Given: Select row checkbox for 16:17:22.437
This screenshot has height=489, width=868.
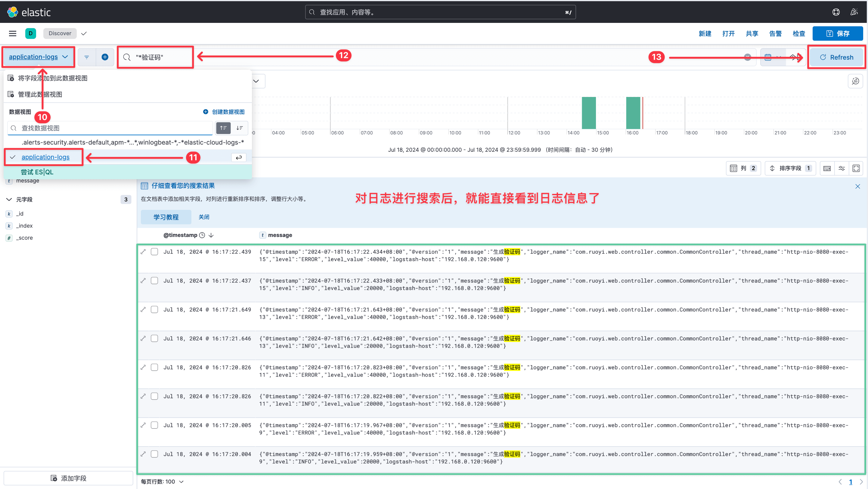Looking at the screenshot, I should coord(154,281).
